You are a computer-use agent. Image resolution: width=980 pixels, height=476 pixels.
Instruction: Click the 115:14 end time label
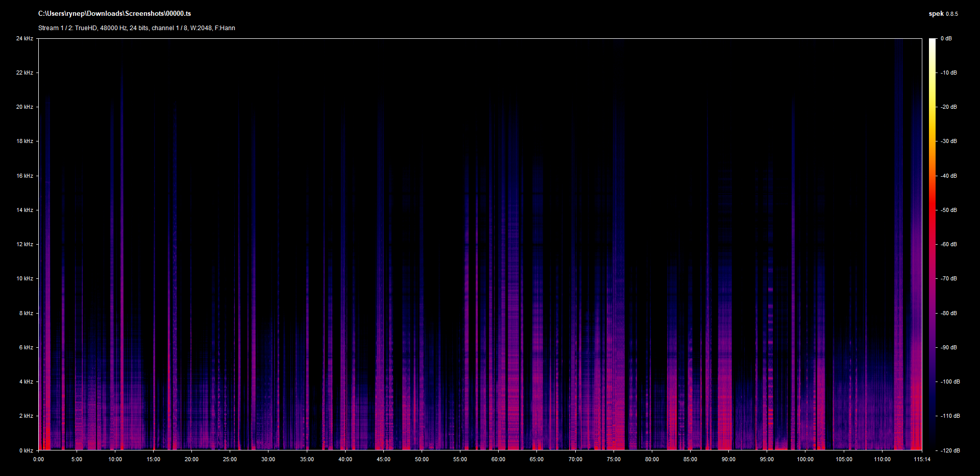click(x=922, y=459)
